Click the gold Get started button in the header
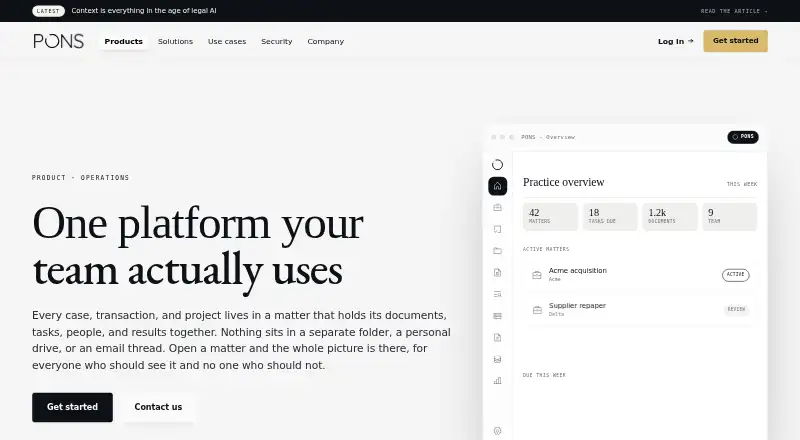This screenshot has height=440, width=800. pyautogui.click(x=735, y=41)
